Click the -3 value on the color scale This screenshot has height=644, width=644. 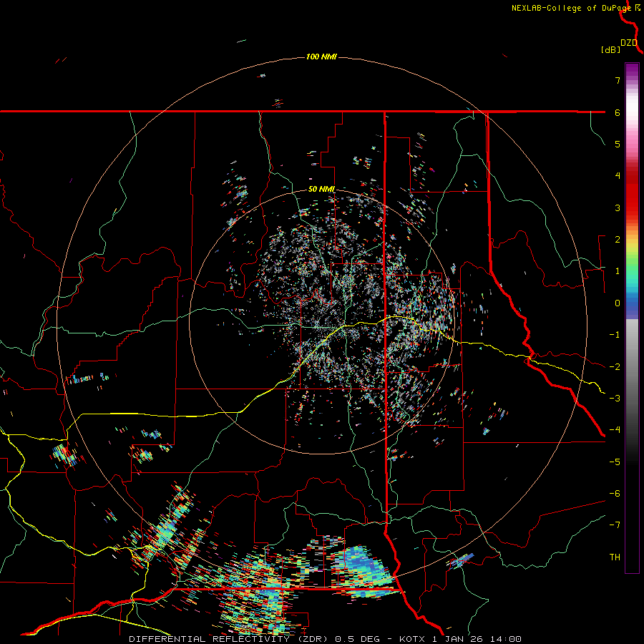615,399
